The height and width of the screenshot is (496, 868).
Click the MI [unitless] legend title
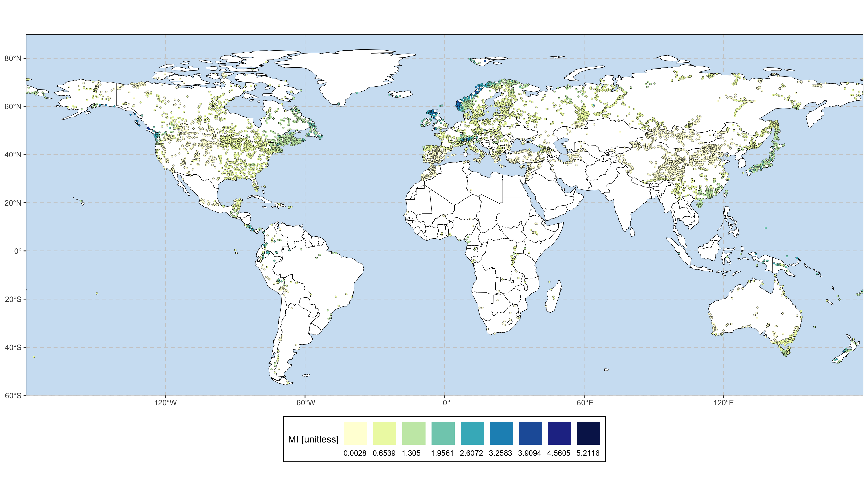click(313, 439)
